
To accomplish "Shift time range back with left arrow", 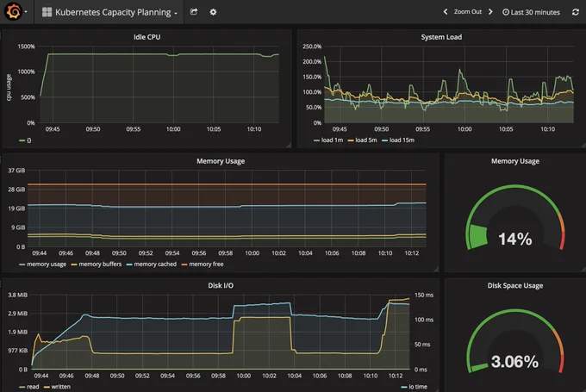I will pos(446,12).
